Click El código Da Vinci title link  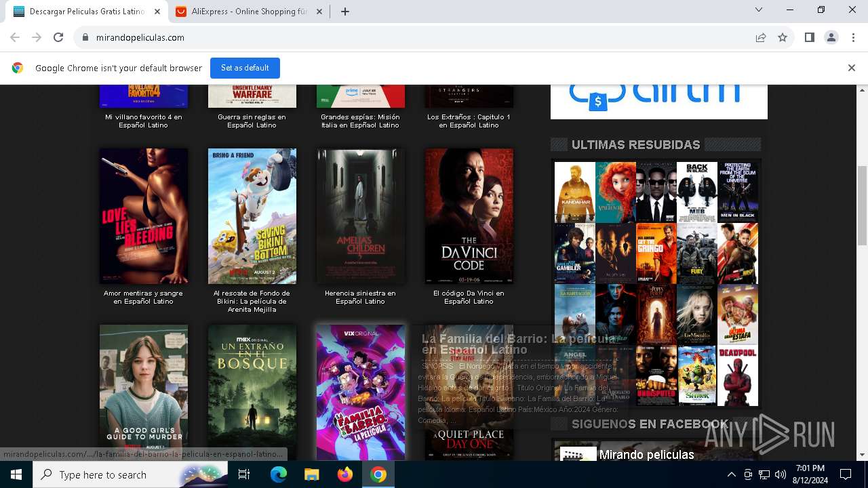coord(469,298)
